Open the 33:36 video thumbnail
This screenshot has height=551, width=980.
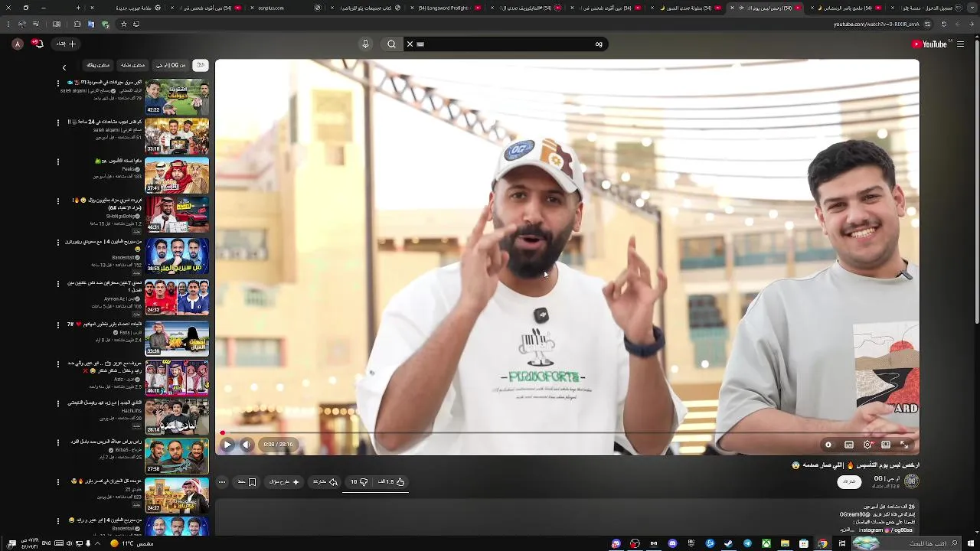click(x=177, y=337)
